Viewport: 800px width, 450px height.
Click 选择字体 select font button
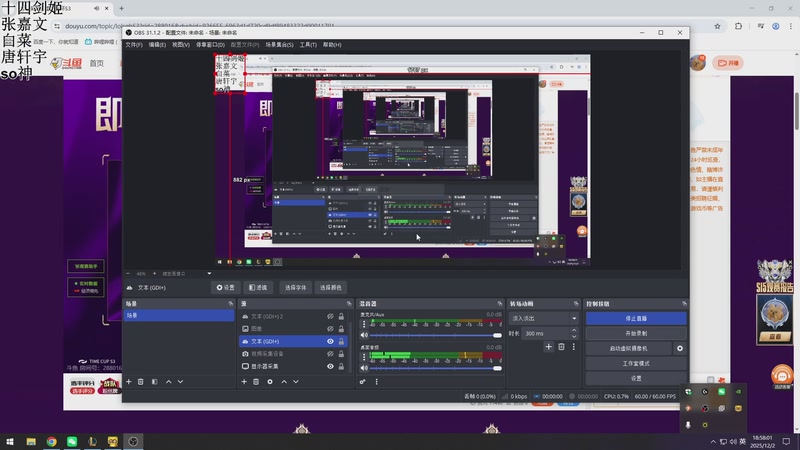coord(295,288)
